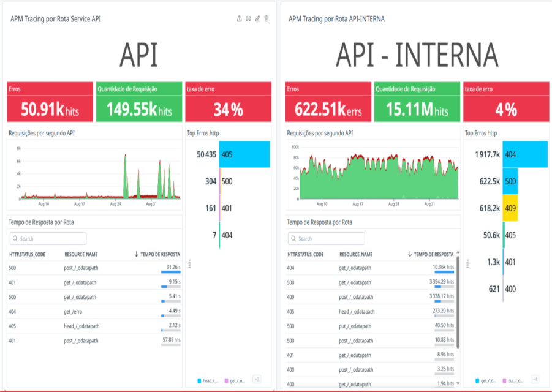
Task: Click the share/export icon on API widget
Action: [239, 19]
